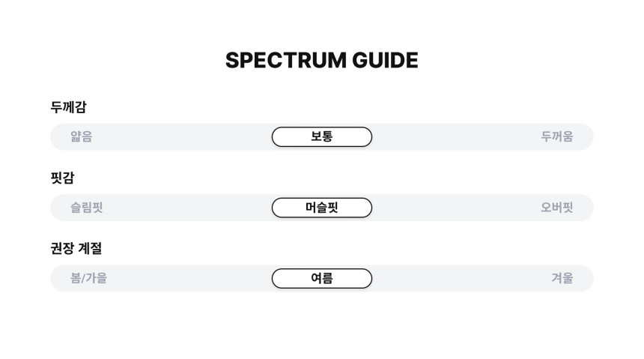This screenshot has width=644, height=359.
Task: Choose 오버핏 on the fit spectrum
Action: tap(556, 208)
